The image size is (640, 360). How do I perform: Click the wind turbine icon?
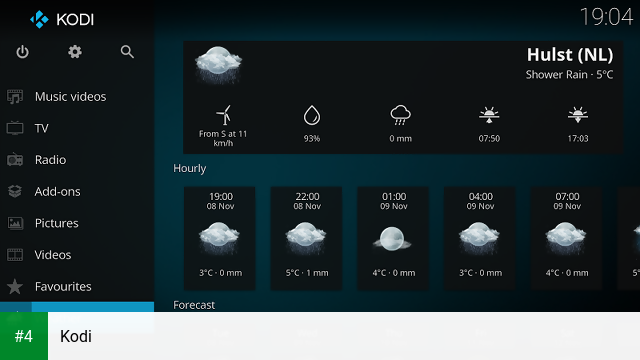coord(224,115)
